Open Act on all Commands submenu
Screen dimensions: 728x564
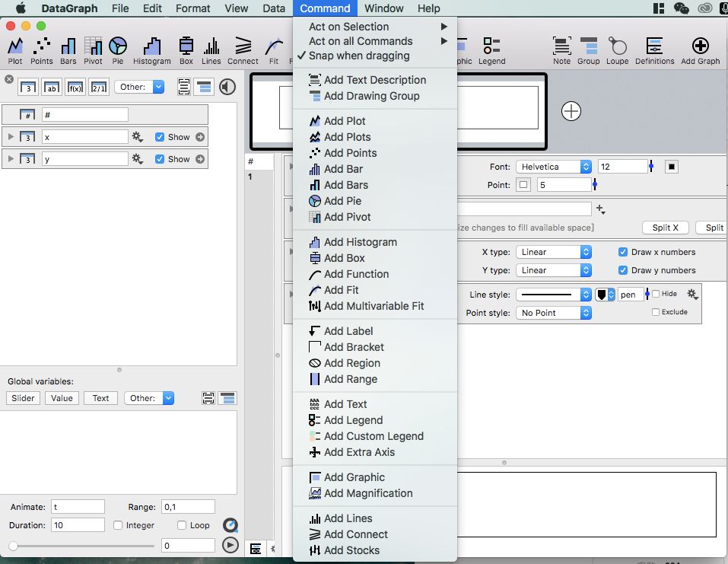375,41
